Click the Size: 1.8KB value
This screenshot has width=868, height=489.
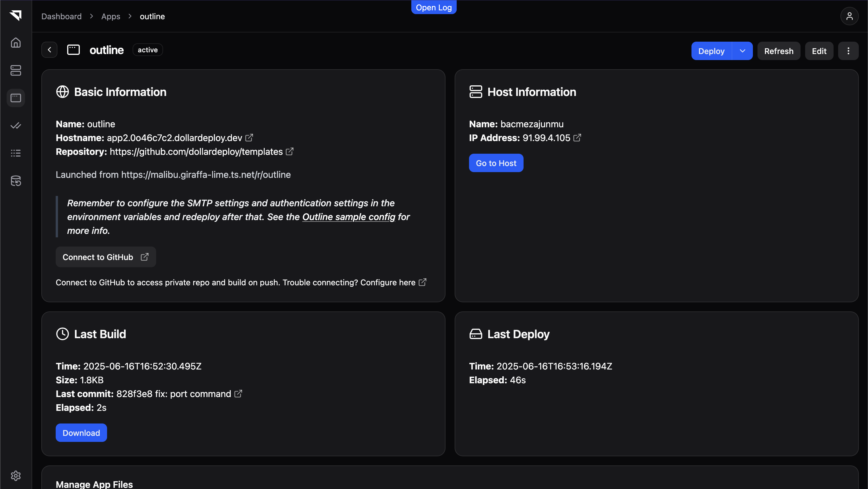click(x=92, y=380)
